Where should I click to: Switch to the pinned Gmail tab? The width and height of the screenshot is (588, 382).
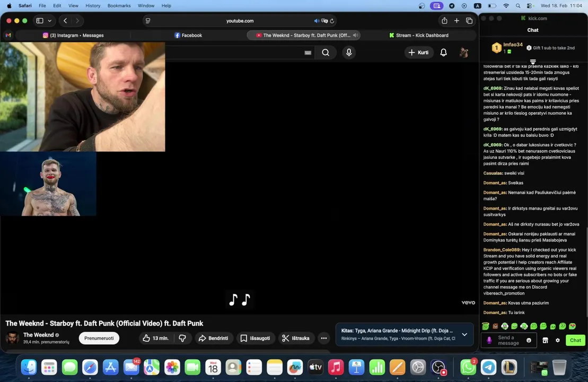tap(8, 35)
